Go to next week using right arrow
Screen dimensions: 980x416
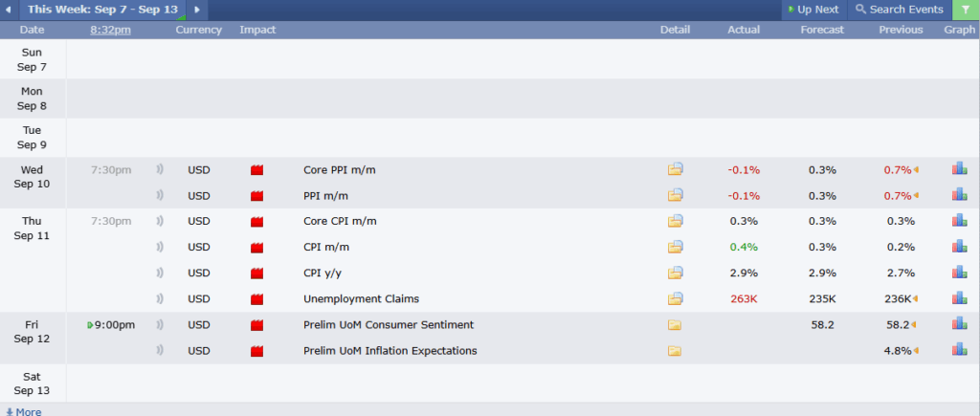[197, 10]
